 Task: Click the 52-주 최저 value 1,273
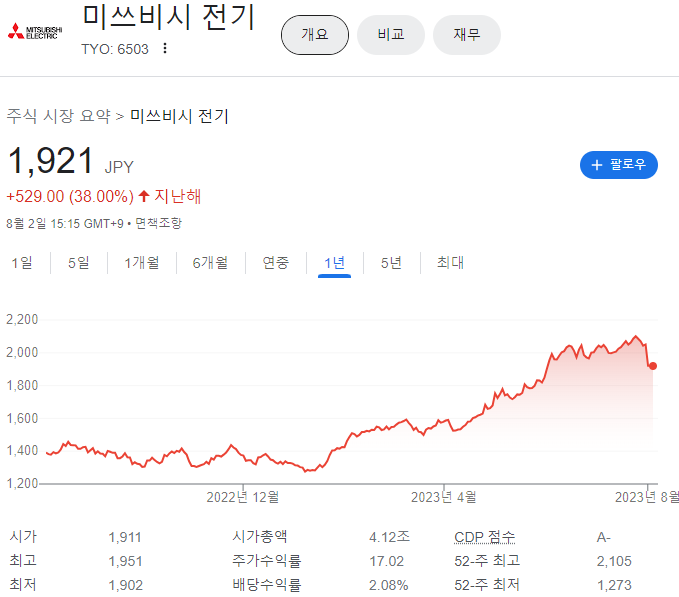(614, 585)
